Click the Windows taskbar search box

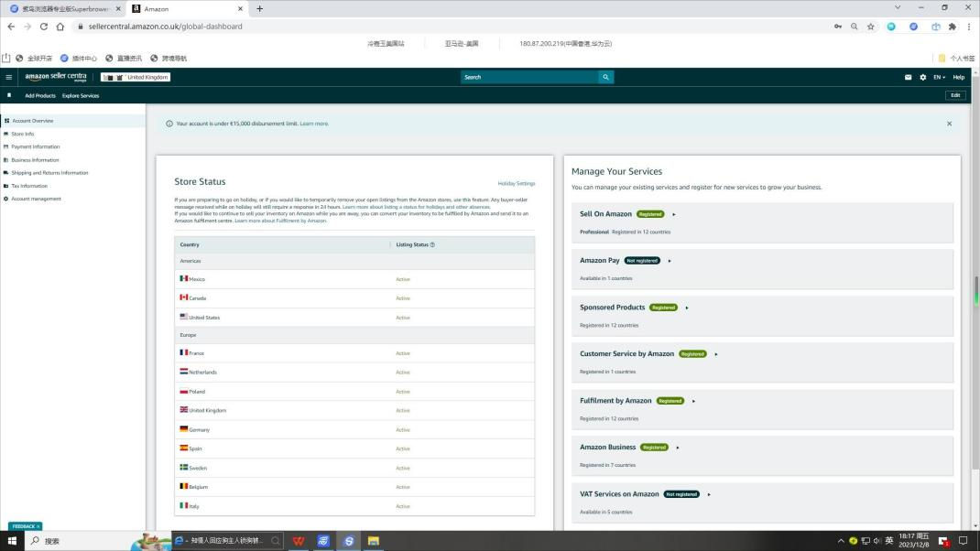(x=78, y=541)
